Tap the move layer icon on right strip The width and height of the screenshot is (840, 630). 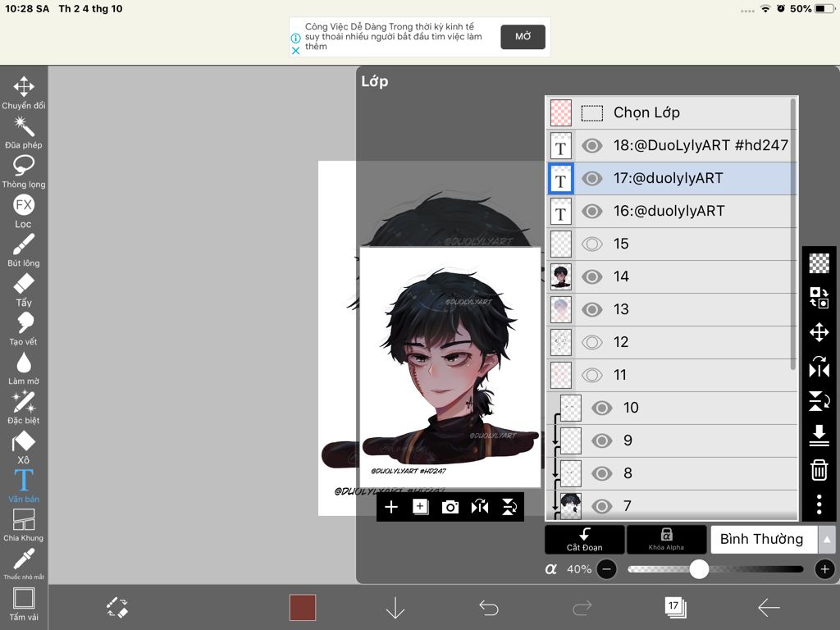click(x=819, y=332)
